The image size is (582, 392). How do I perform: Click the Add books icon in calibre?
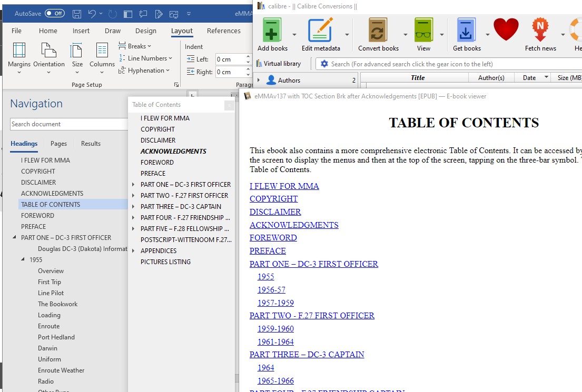tap(272, 30)
